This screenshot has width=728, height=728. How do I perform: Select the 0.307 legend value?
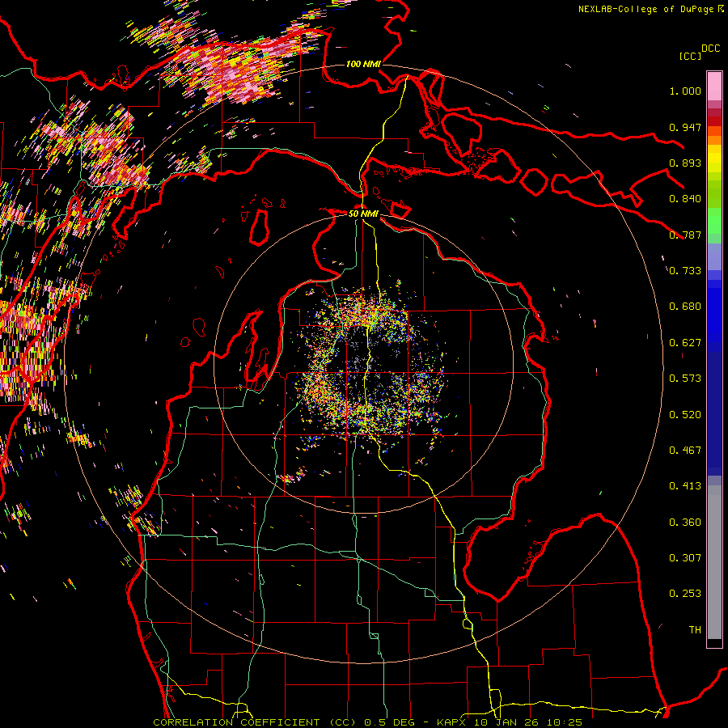pos(685,558)
